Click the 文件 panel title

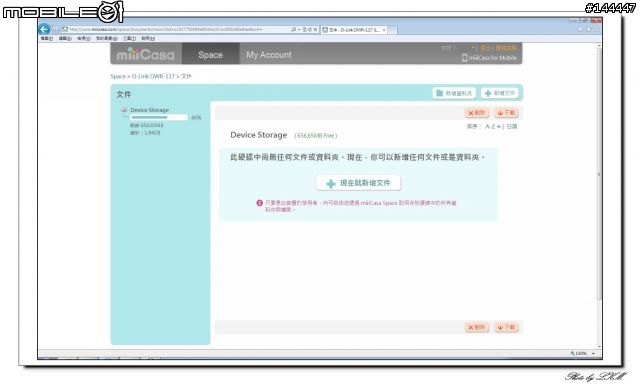(x=124, y=94)
